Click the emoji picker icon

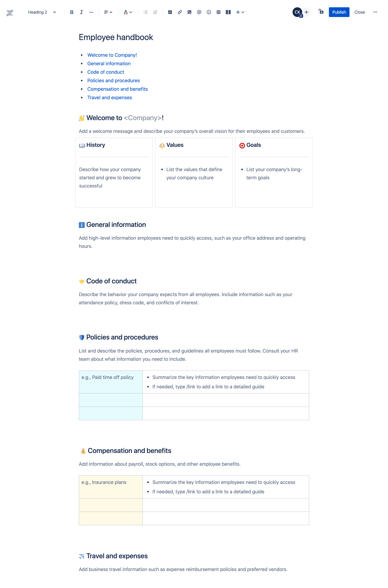[x=209, y=12]
